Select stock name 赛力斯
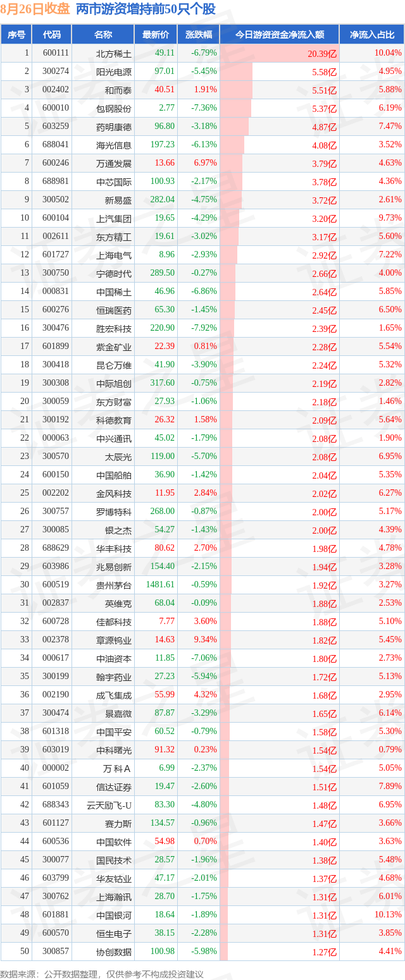Image resolution: width=405 pixels, height=980 pixels. tap(118, 824)
